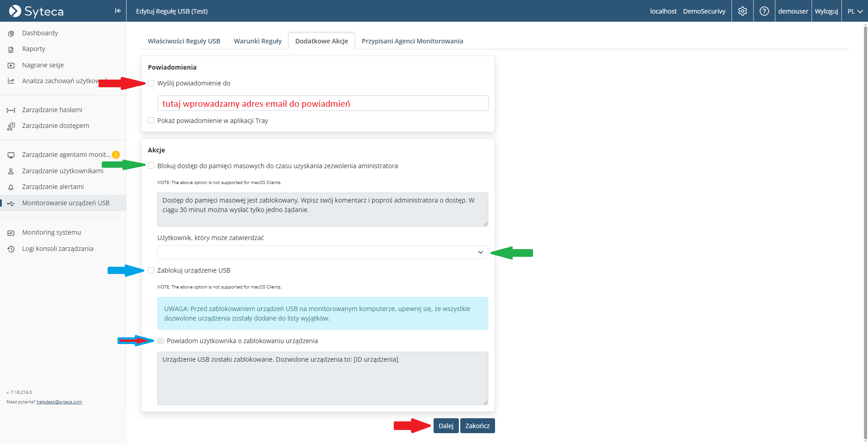
Task: Enable the Wyślij powiadomienie do checkbox
Action: [x=151, y=83]
